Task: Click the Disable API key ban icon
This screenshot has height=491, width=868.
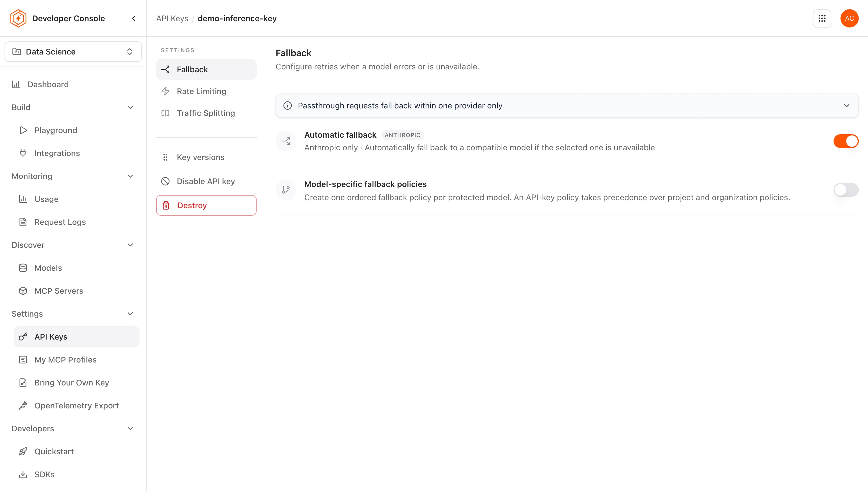Action: (x=165, y=182)
